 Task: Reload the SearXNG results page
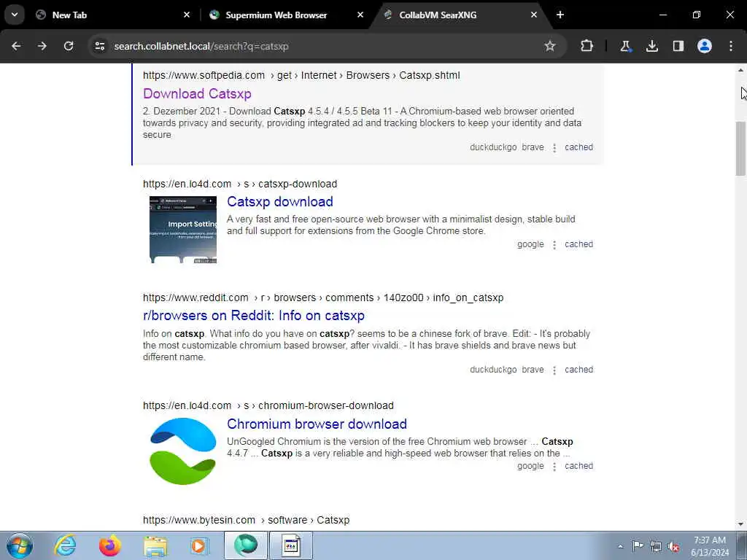click(x=69, y=46)
